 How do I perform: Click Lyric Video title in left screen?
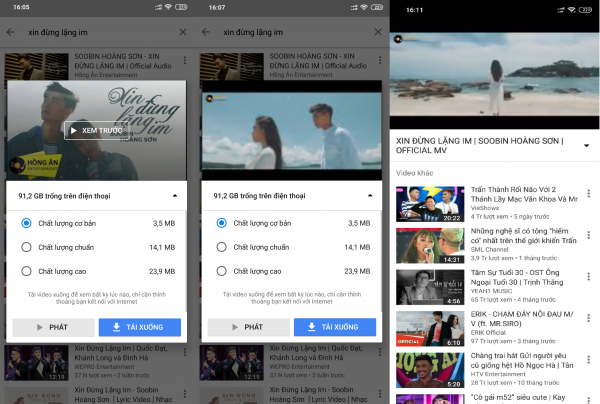coord(123,395)
